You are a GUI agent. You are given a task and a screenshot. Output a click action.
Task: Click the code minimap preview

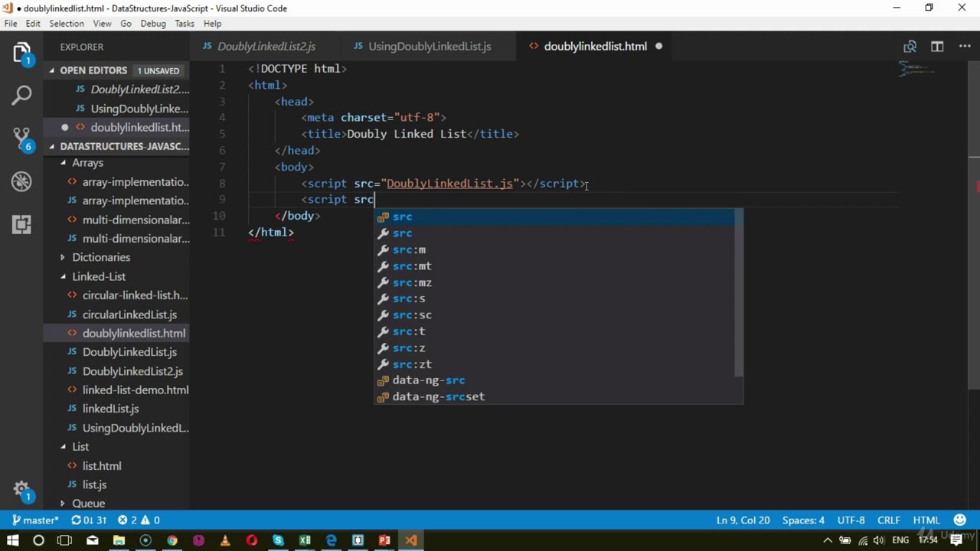(917, 70)
